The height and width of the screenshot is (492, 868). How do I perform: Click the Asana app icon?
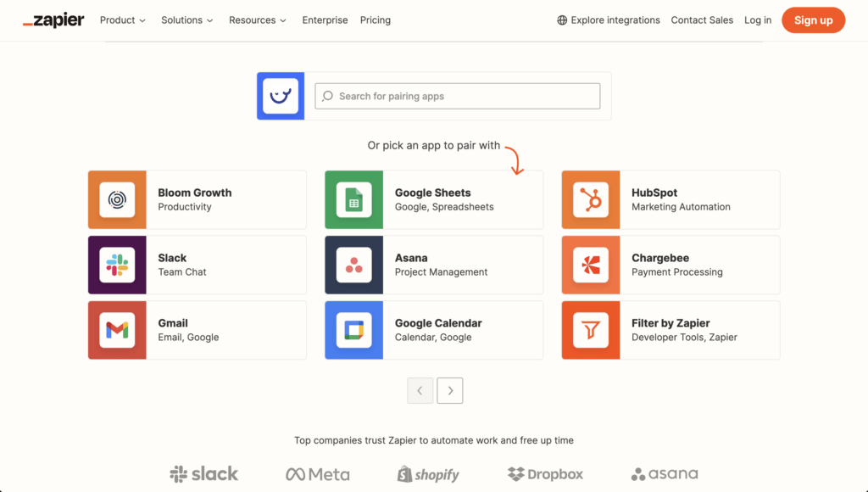point(353,266)
